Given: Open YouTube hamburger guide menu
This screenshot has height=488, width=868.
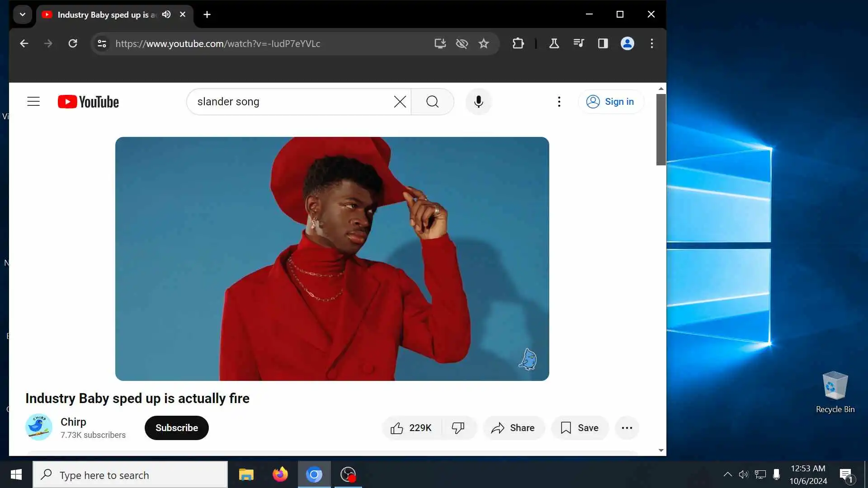Looking at the screenshot, I should point(33,102).
